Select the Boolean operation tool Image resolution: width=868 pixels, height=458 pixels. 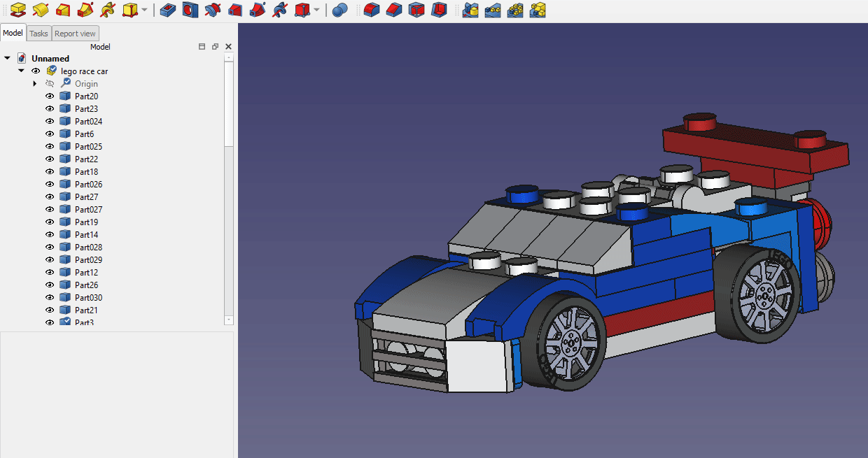click(340, 10)
